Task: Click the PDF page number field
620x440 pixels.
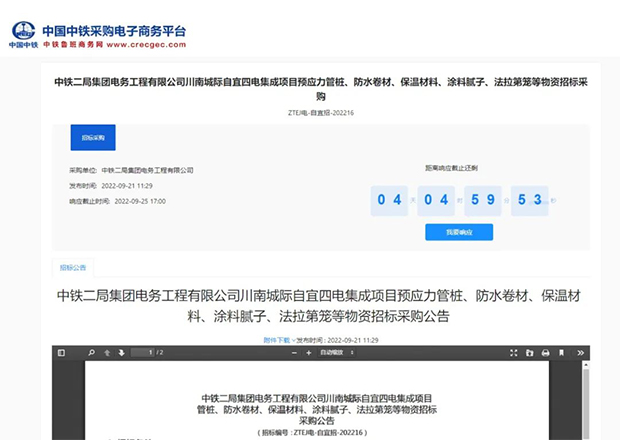Action: coord(142,353)
